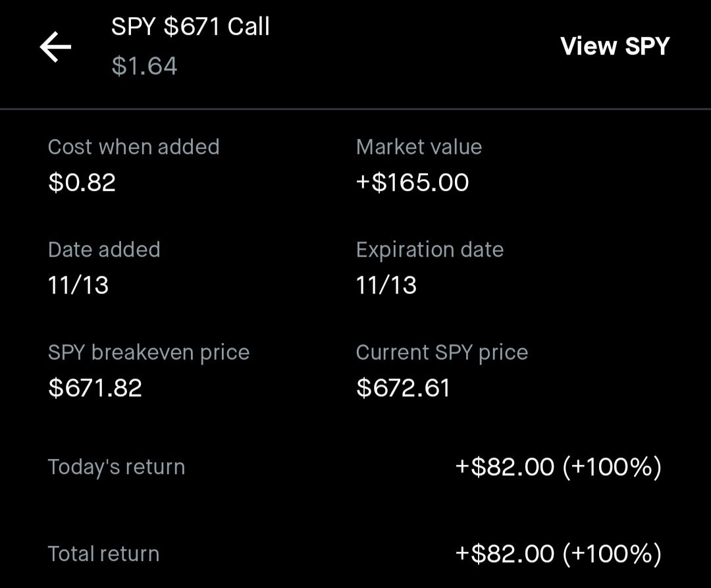Image resolution: width=711 pixels, height=588 pixels.
Task: Select the Expiration date label
Action: (429, 250)
